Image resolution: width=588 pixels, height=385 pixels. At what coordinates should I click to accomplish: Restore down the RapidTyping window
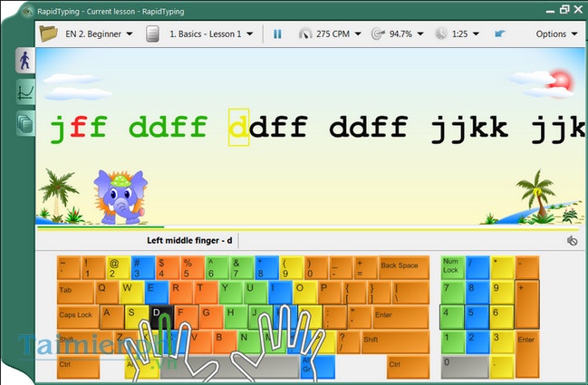(x=564, y=9)
